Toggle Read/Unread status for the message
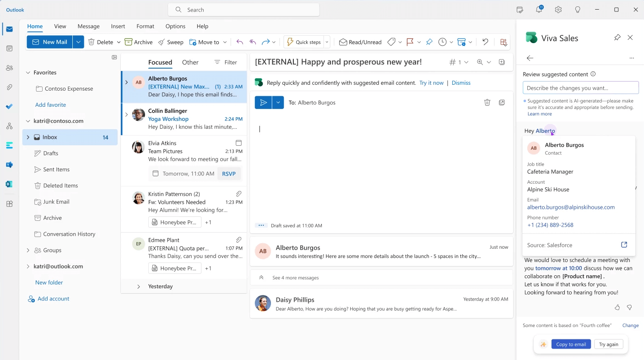644x360 pixels. 360,42
